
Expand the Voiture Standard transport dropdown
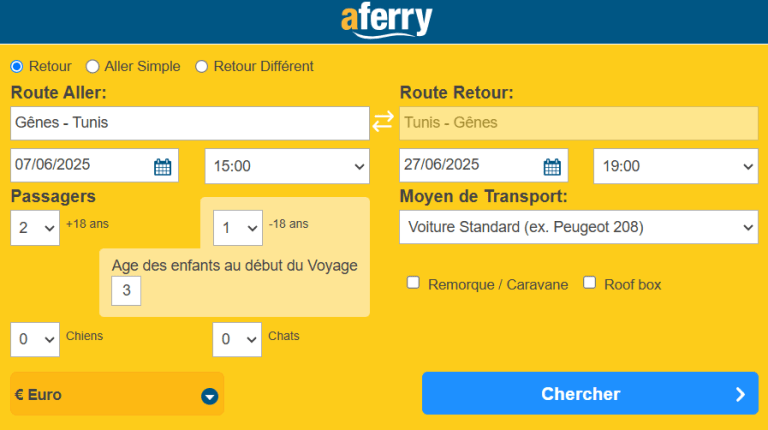pyautogui.click(x=578, y=227)
